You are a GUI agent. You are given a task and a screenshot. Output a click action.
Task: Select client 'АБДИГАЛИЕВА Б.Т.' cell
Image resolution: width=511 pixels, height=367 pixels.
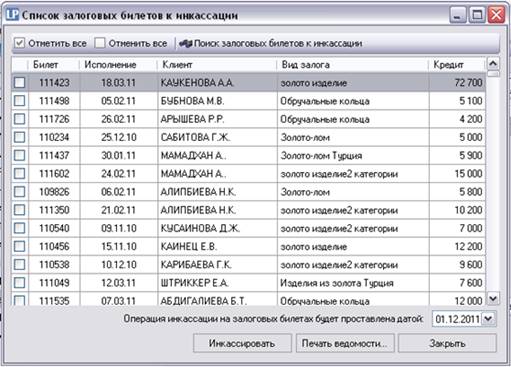[217, 300]
